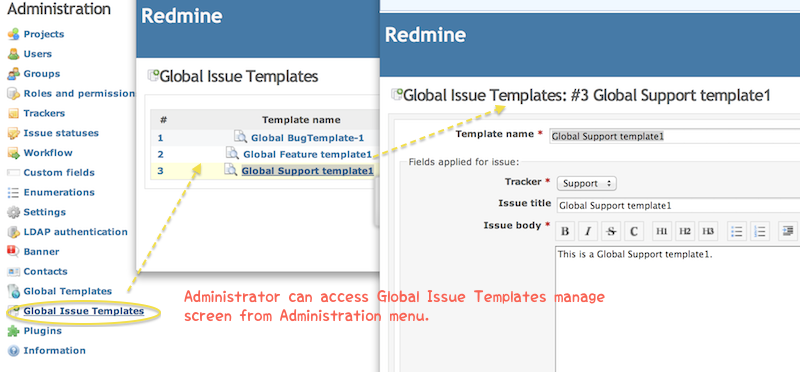Click template number 3 in list
Screen dimensions: 800x372
tap(160, 171)
